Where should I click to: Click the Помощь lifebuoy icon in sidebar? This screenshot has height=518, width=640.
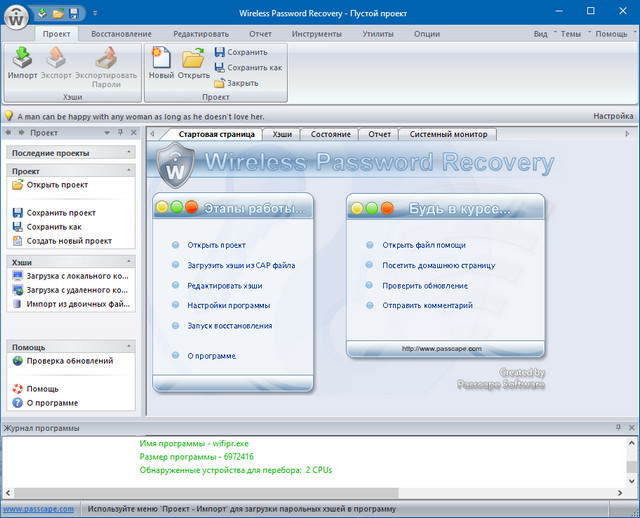(17, 389)
